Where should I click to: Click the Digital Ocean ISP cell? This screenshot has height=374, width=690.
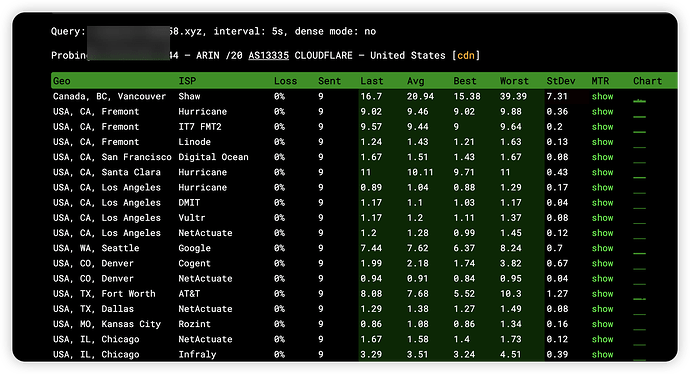(213, 157)
